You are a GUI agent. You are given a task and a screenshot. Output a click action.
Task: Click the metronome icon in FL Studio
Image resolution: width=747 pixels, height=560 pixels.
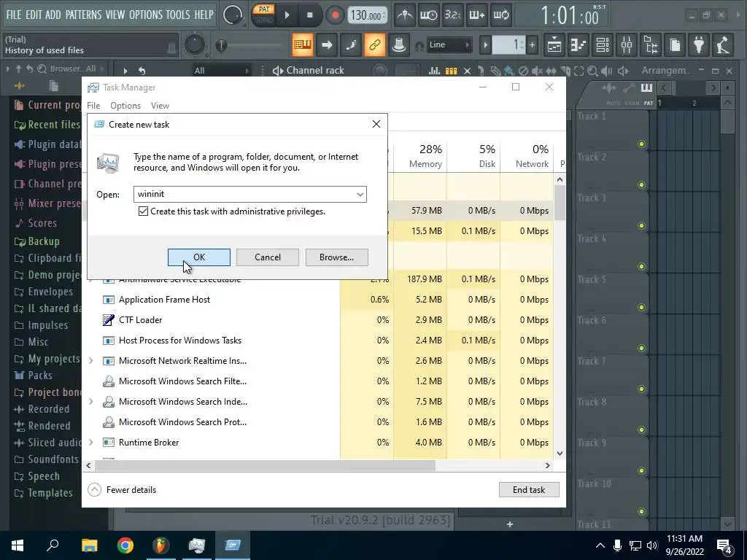[x=404, y=15]
